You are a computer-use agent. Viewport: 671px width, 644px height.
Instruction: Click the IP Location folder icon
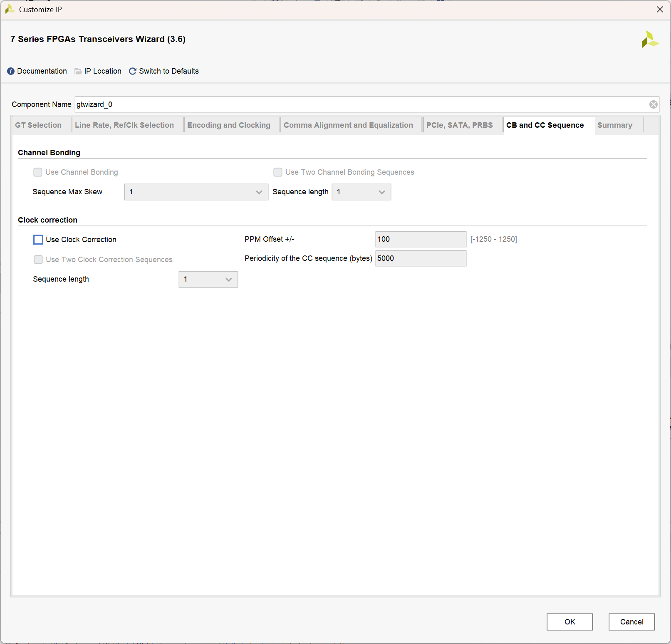[x=78, y=71]
